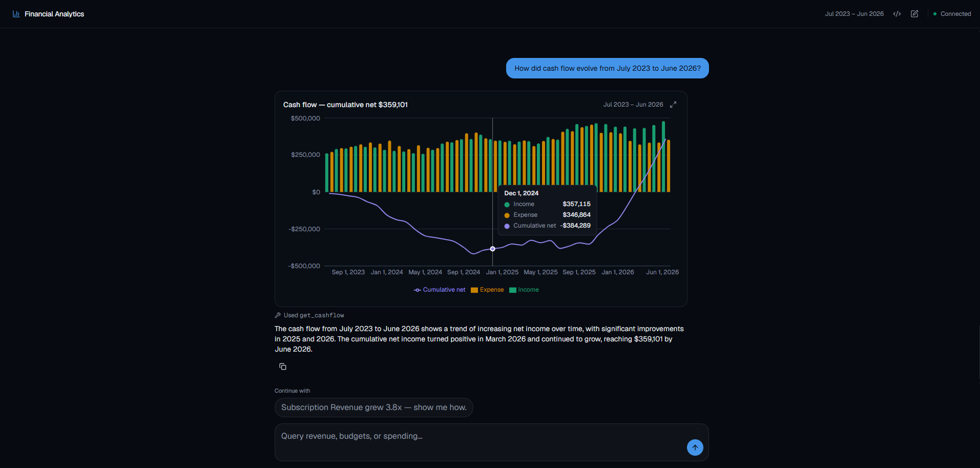Click the Sep 1, 2023 x-axis label
Screen dimensions: 980x468
[348, 272]
